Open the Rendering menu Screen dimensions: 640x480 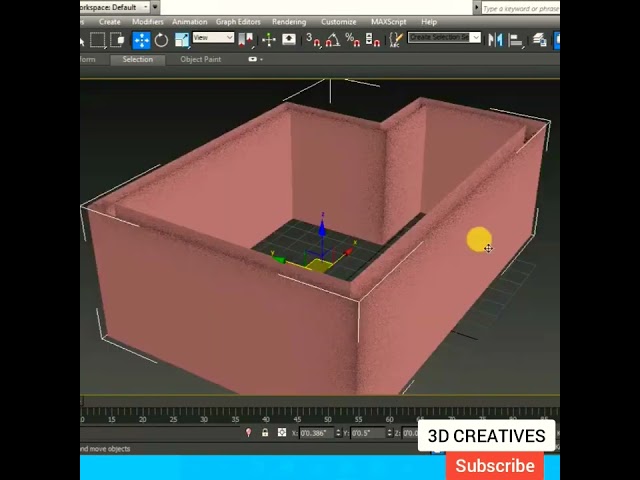pos(289,22)
